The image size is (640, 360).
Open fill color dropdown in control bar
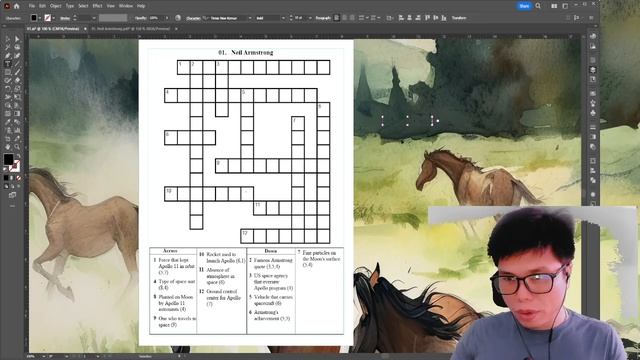[40, 18]
